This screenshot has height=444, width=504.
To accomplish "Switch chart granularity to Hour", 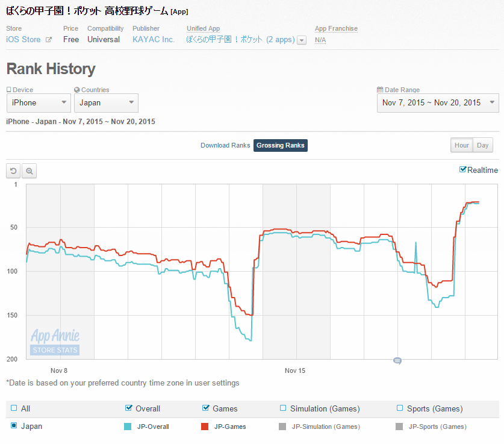I will point(462,145).
